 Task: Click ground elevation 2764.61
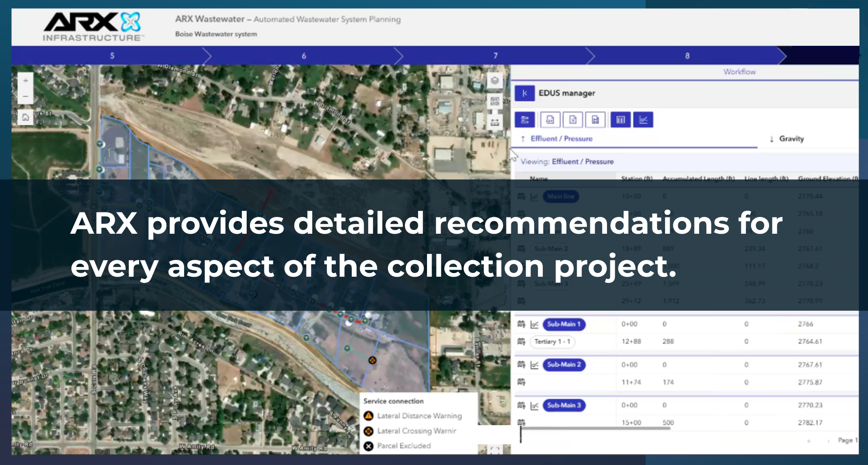(x=810, y=341)
